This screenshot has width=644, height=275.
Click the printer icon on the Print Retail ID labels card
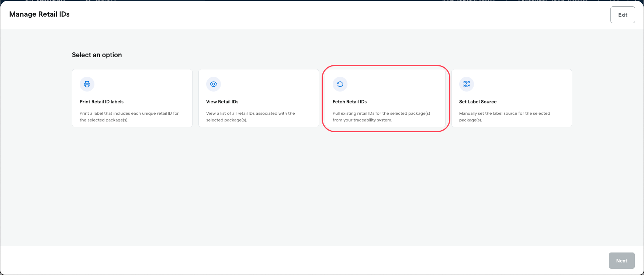[x=87, y=84]
